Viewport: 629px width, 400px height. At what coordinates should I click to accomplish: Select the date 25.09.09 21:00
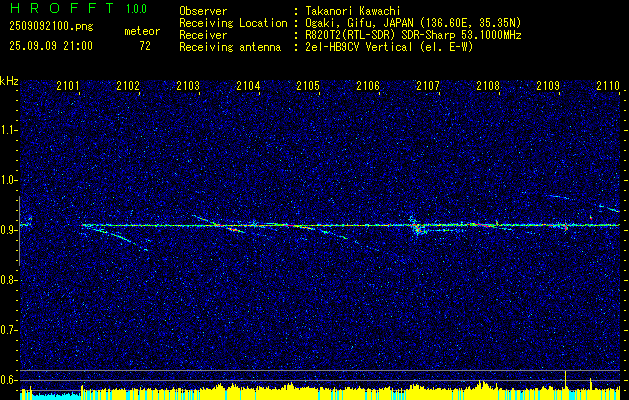pyautogui.click(x=51, y=46)
